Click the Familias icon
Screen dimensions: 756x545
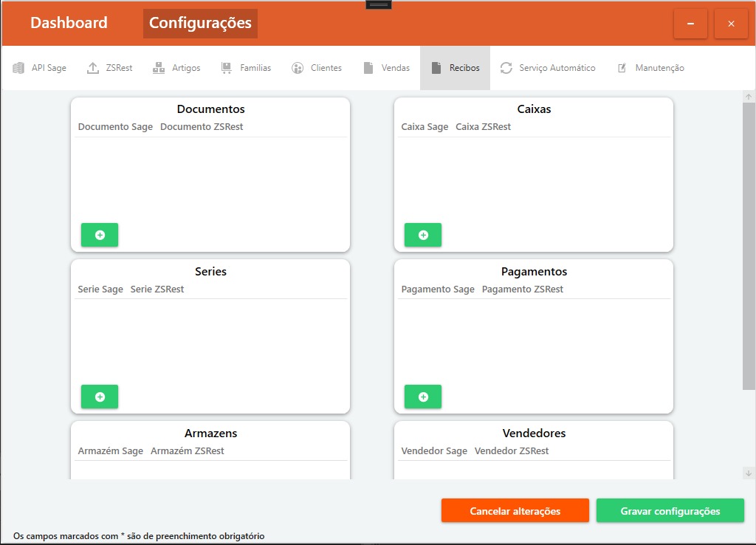tap(226, 68)
